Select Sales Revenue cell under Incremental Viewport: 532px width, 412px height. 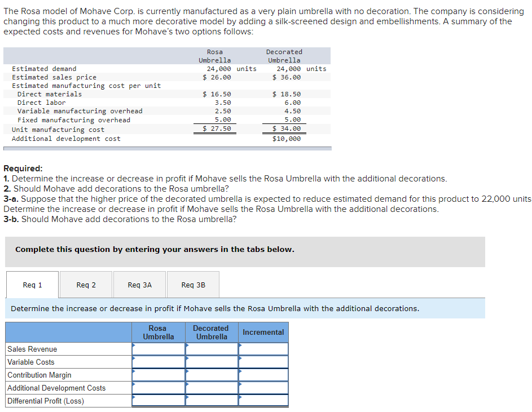tap(263, 349)
